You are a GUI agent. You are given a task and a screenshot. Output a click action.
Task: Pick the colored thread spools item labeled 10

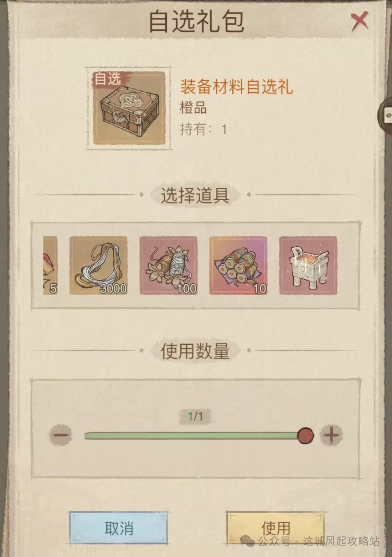pos(239,265)
